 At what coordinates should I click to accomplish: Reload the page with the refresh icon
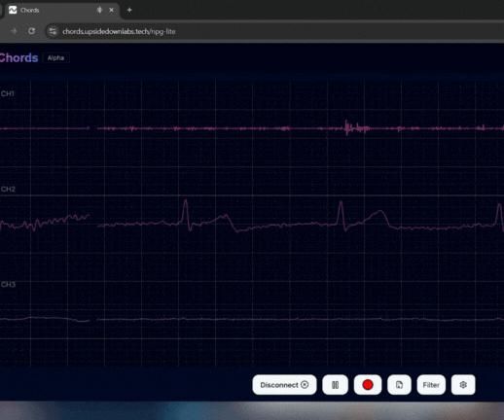point(31,31)
